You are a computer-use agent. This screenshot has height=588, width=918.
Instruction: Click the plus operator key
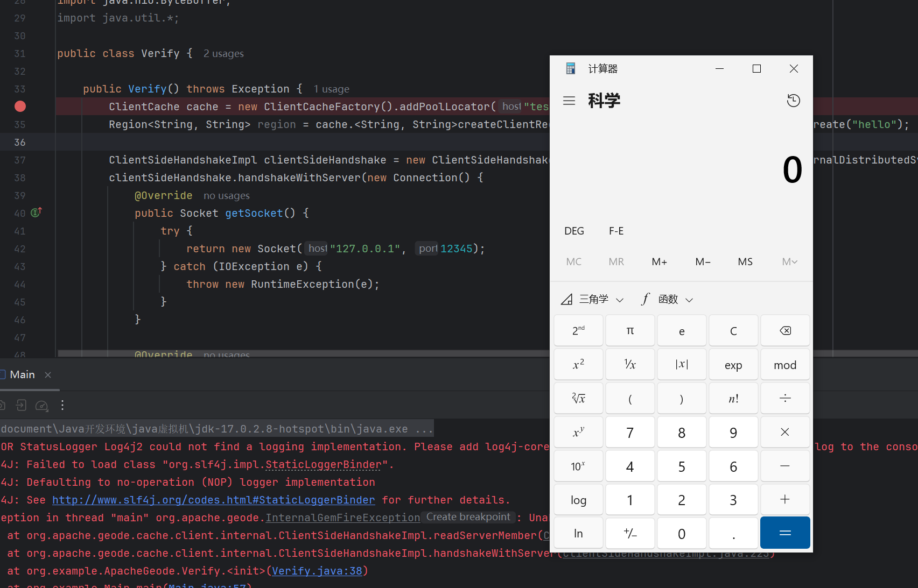click(x=785, y=500)
